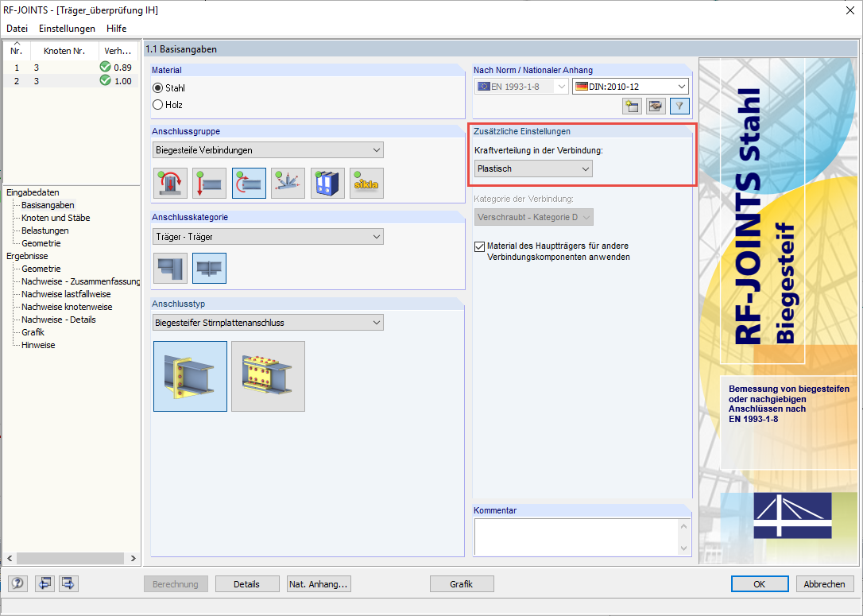The height and width of the screenshot is (616, 863).
Task: Select Holz material radio button
Action: pos(158,105)
